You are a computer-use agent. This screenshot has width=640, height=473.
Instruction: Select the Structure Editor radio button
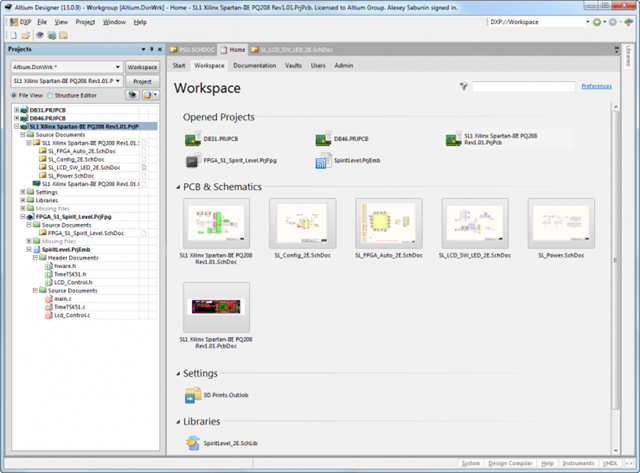pyautogui.click(x=50, y=95)
